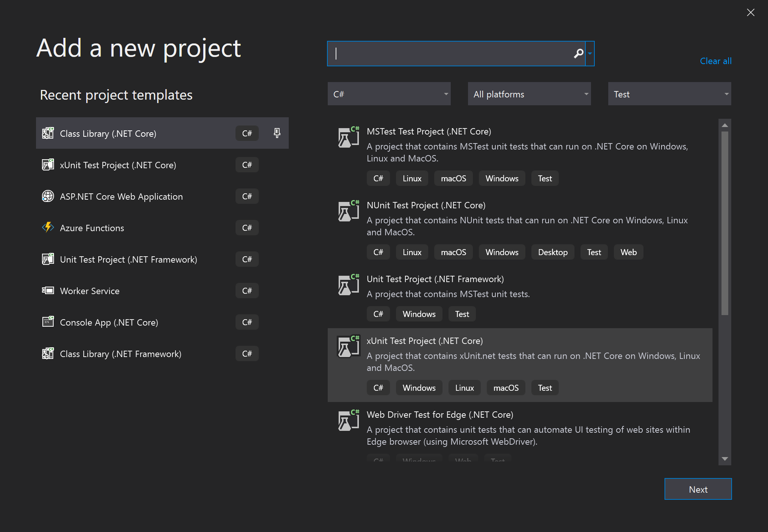Click the Web Driver Test for Edge icon
This screenshot has height=532, width=768.
point(348,421)
